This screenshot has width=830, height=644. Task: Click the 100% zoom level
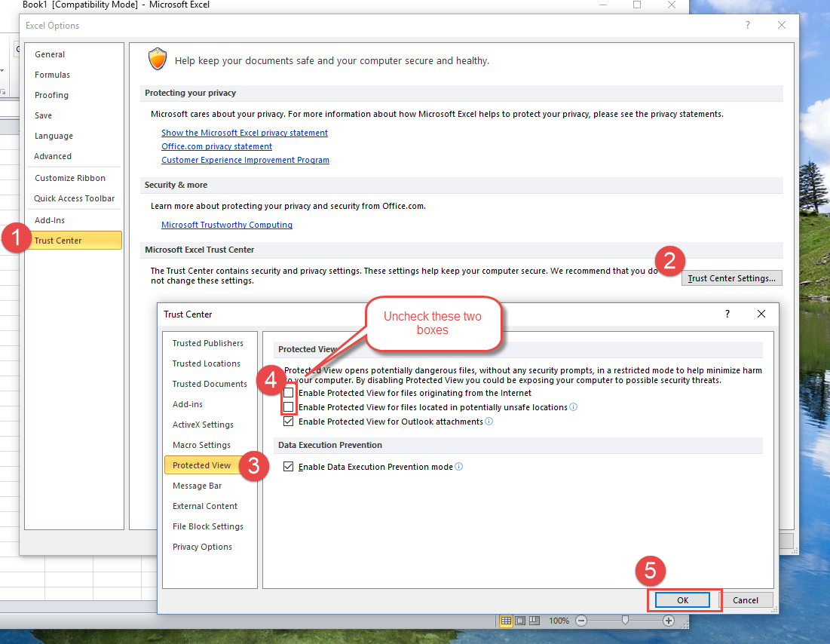tap(559, 621)
